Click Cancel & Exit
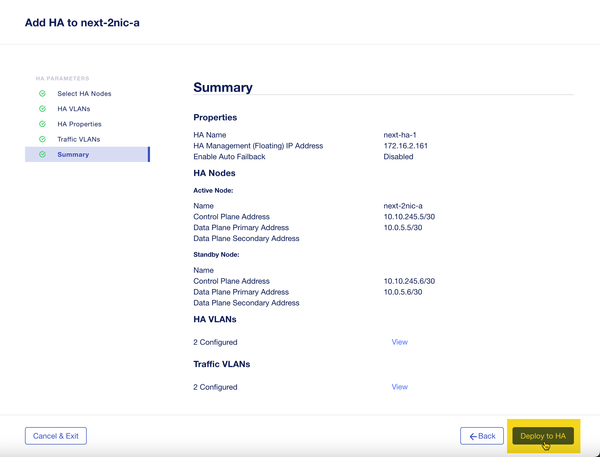Image resolution: width=600 pixels, height=457 pixels. tap(56, 436)
